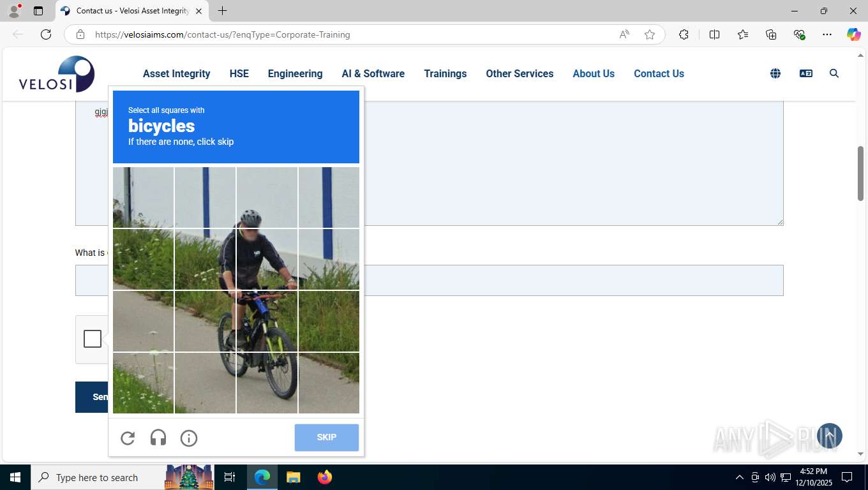This screenshot has height=490, width=868.
Task: Open volume control in system tray
Action: (770, 477)
